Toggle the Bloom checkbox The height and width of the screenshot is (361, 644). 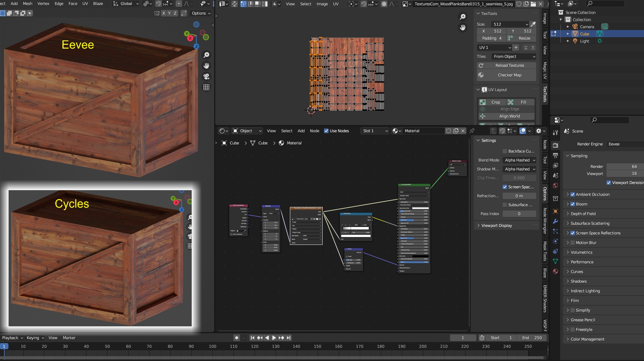point(573,204)
